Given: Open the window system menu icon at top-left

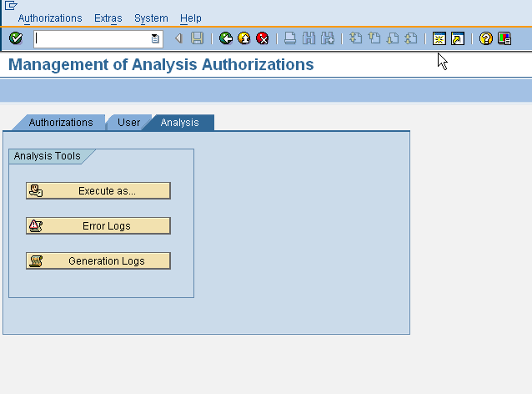Looking at the screenshot, I should (11, 6).
